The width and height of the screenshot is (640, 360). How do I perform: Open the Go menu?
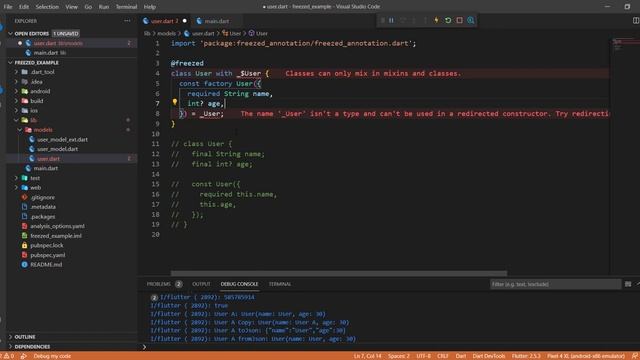[88, 7]
